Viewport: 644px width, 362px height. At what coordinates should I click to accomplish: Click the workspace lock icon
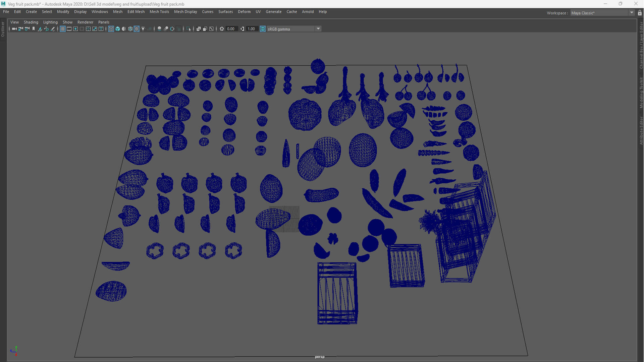640,13
